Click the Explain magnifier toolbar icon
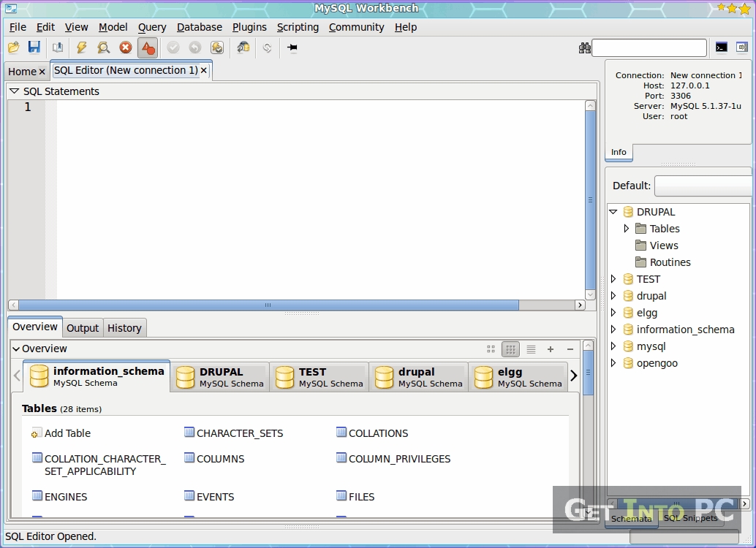The width and height of the screenshot is (756, 548). tap(103, 47)
